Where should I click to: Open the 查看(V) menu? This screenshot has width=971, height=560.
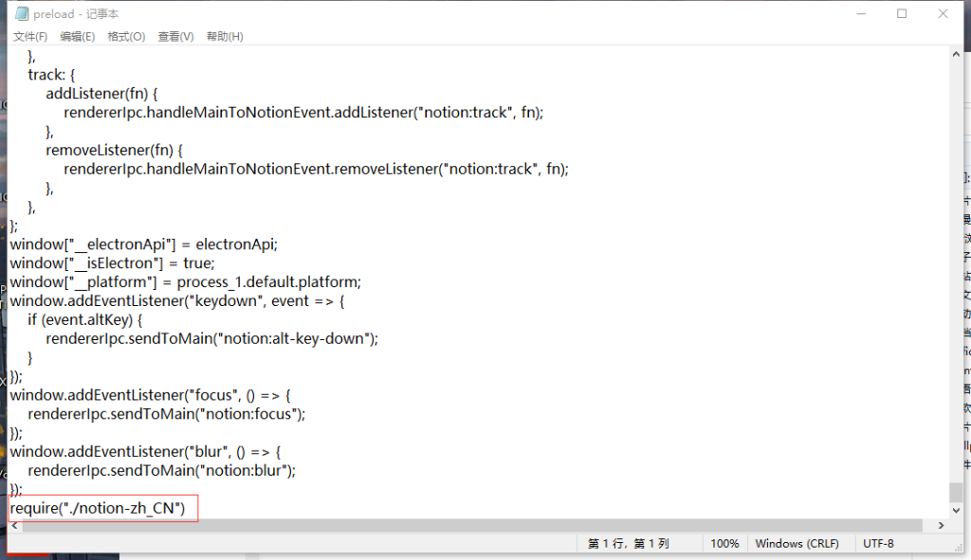coord(175,37)
